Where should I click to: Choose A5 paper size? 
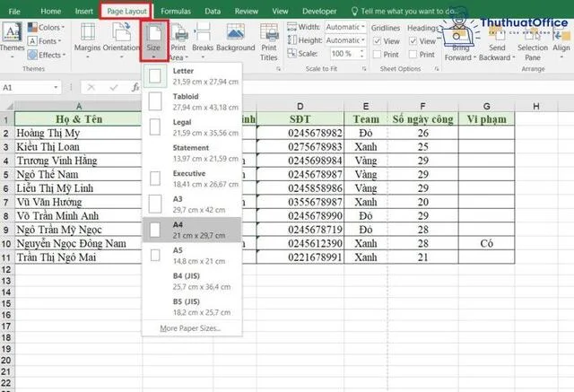click(192, 255)
